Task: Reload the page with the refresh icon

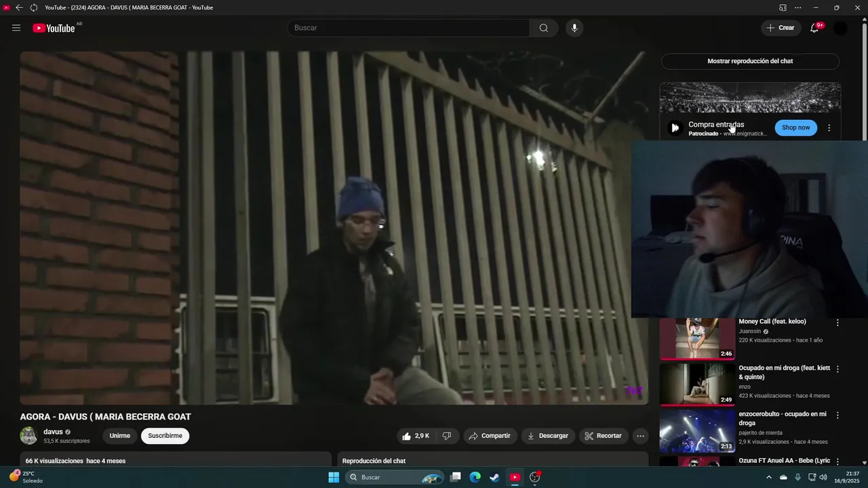Action: point(33,7)
